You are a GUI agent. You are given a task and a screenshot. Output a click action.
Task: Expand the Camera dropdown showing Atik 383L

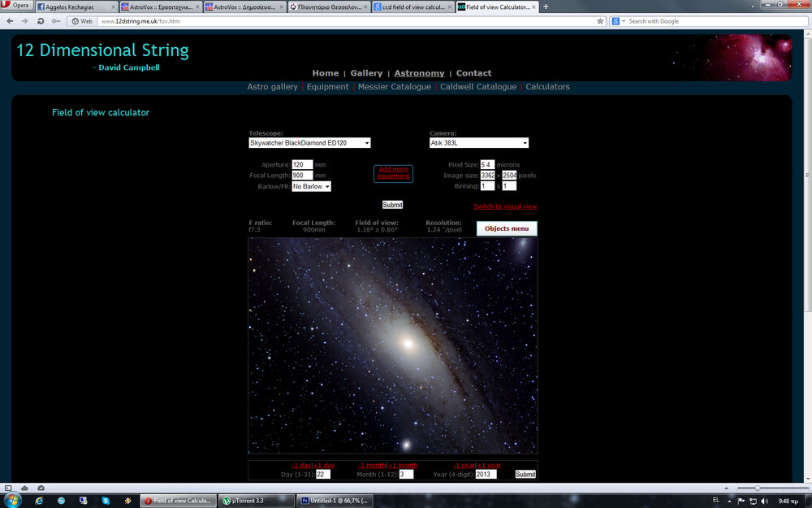click(x=478, y=143)
